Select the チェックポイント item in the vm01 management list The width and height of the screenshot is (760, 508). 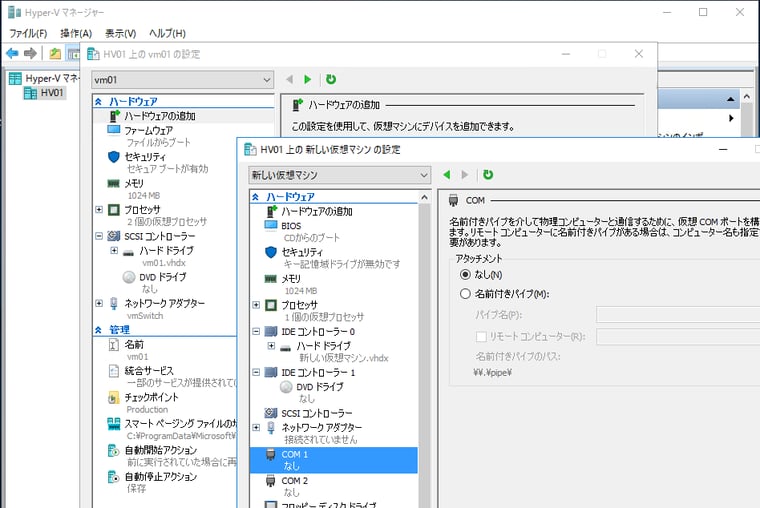151,397
